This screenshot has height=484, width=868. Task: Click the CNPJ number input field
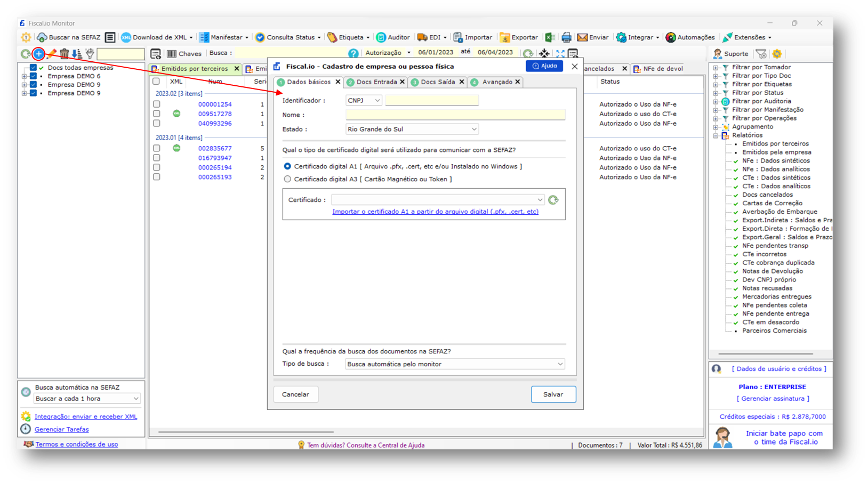click(x=432, y=100)
